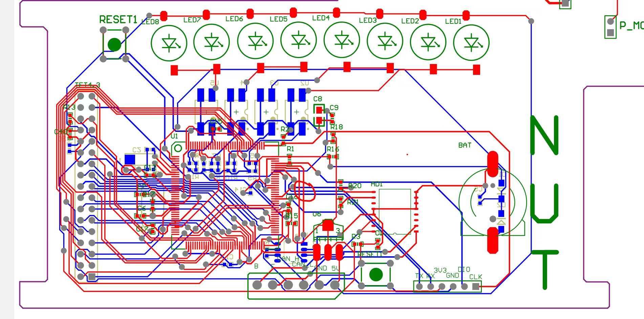Click the BAT battery label
Viewport: 644px width, 319px height.
coord(465,145)
